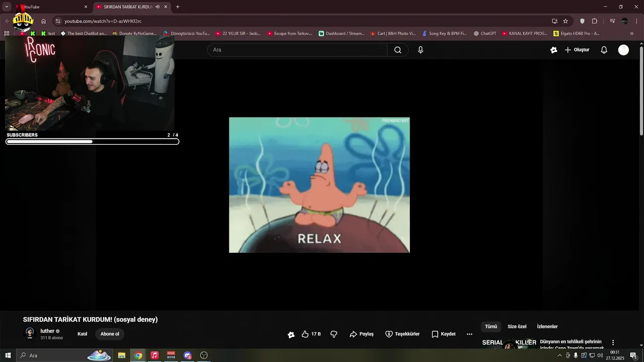Open Chrome extensions puzzle icon
The width and height of the screenshot is (644, 362).
tap(595, 21)
